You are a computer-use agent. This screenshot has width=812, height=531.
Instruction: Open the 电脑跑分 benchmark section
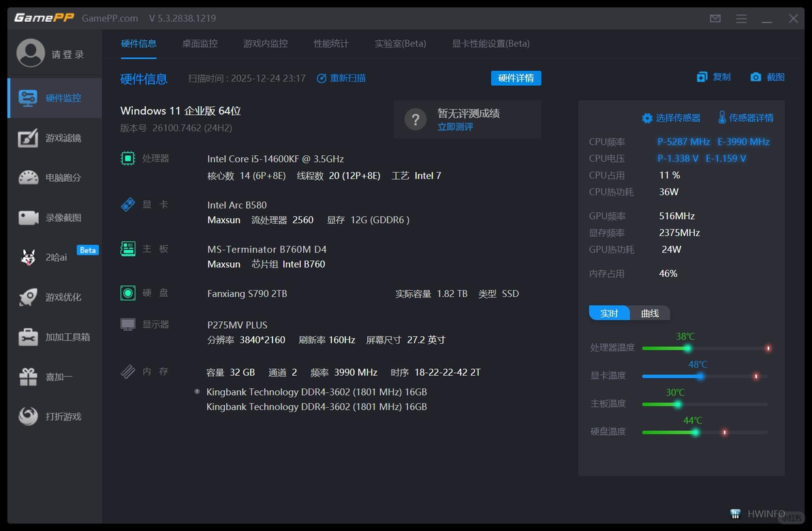pyautogui.click(x=55, y=178)
